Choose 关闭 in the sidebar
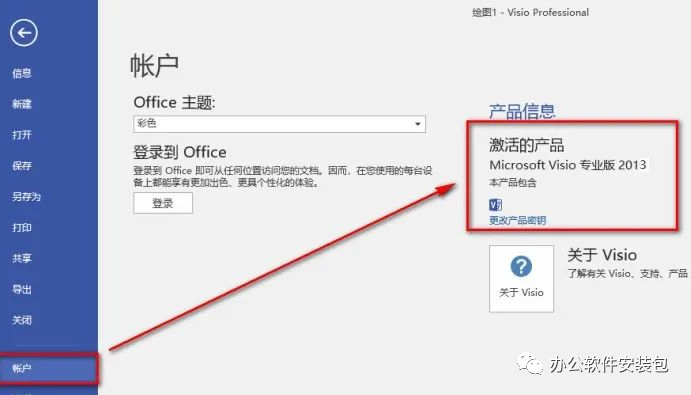The image size is (691, 395). click(22, 320)
